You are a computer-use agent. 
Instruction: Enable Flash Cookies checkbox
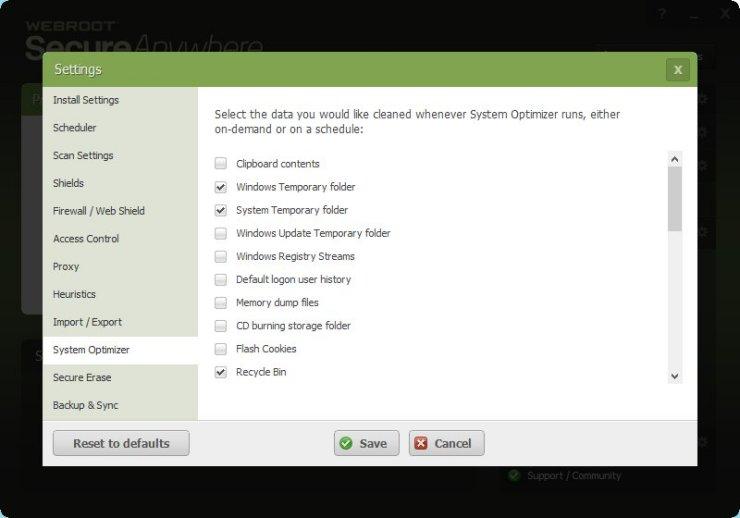[220, 349]
